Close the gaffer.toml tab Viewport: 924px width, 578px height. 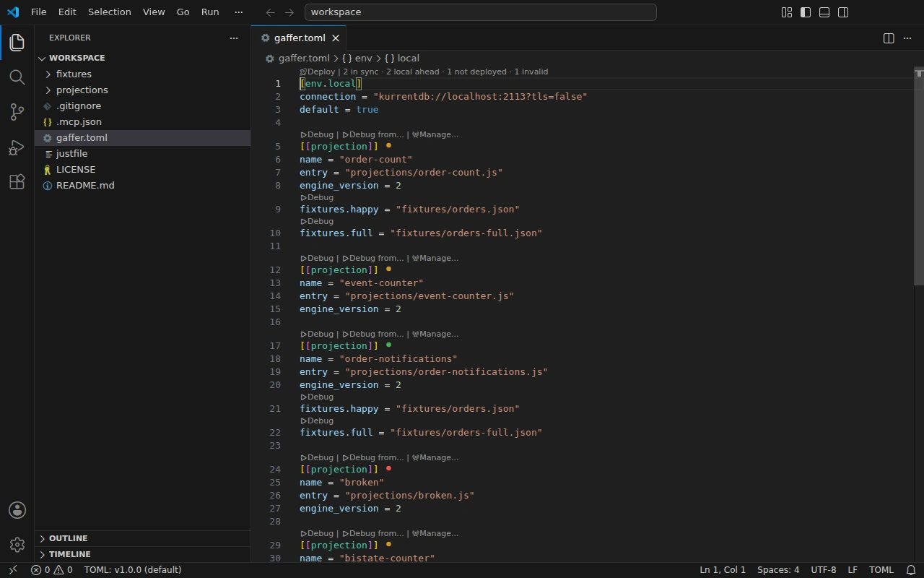click(x=336, y=38)
